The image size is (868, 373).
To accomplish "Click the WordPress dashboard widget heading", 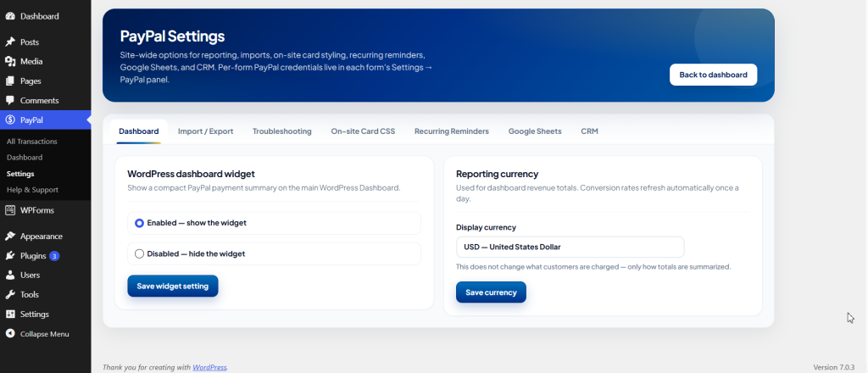I will click(191, 174).
